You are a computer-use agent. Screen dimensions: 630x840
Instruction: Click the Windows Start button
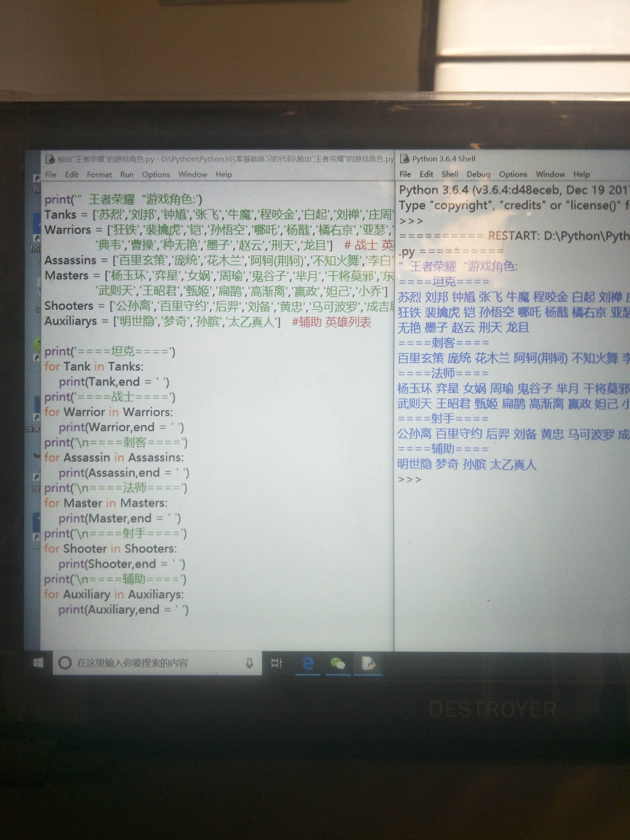click(x=38, y=663)
